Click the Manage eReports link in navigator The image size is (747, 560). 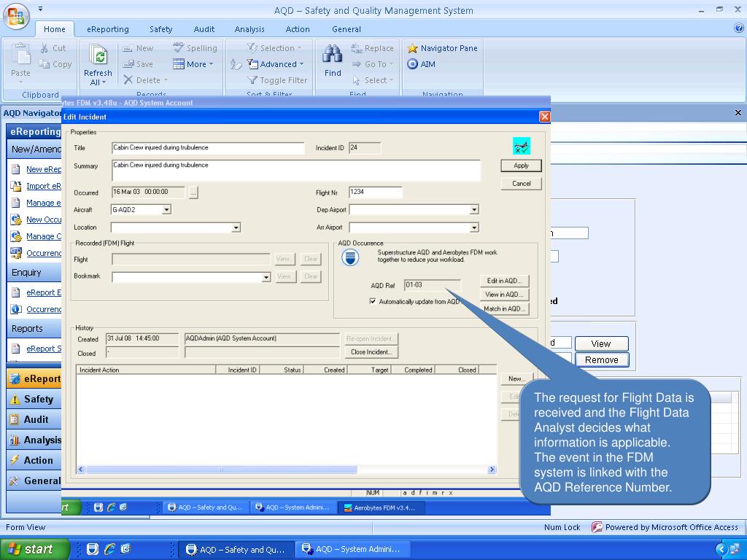pyautogui.click(x=43, y=203)
